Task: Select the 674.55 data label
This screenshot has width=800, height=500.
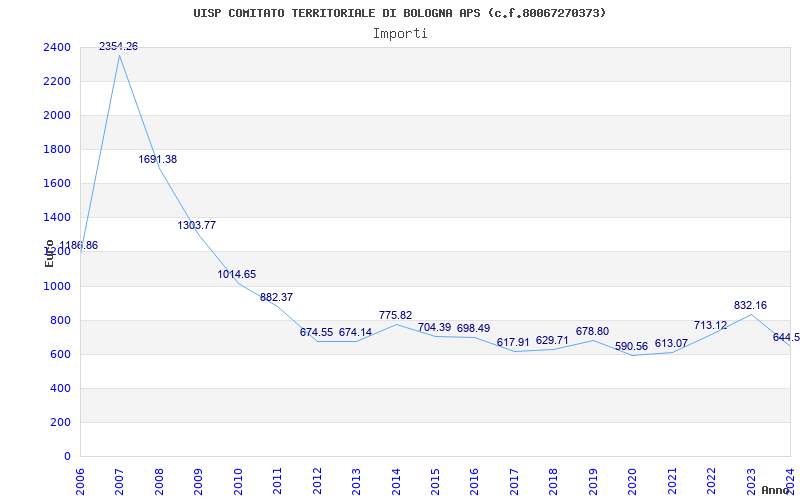Action: tap(316, 332)
